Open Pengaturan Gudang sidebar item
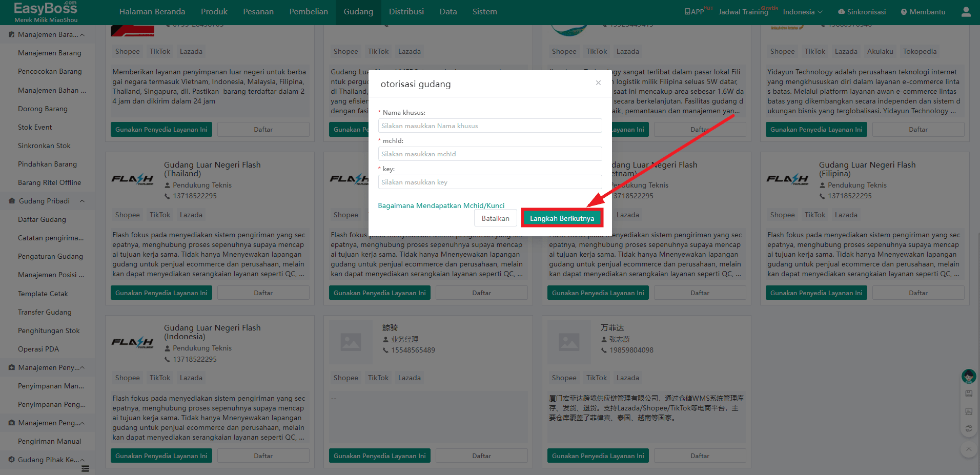 point(50,256)
